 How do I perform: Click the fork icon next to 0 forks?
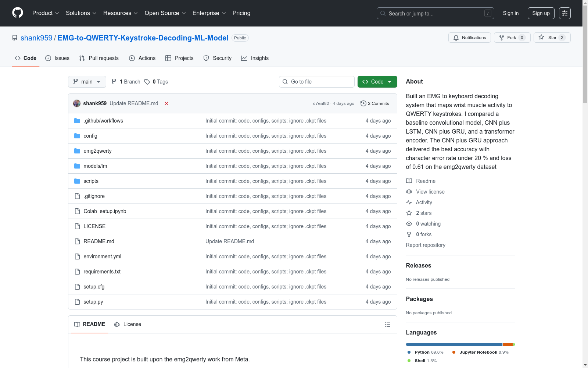tap(409, 234)
